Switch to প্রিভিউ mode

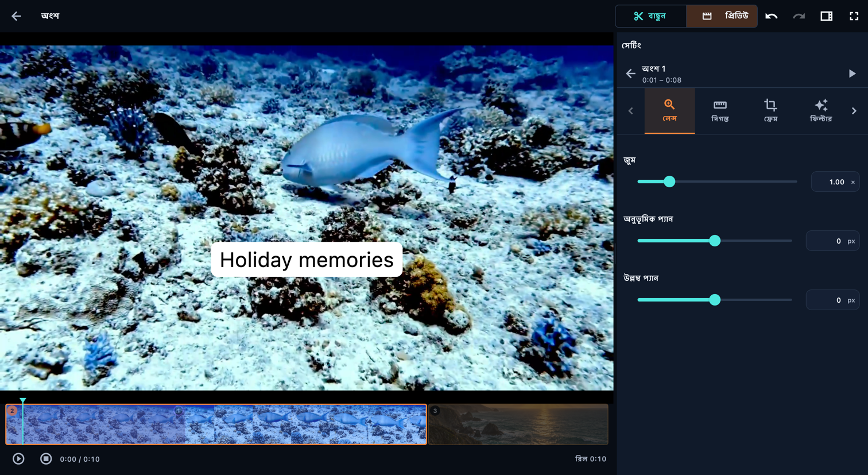pyautogui.click(x=722, y=16)
